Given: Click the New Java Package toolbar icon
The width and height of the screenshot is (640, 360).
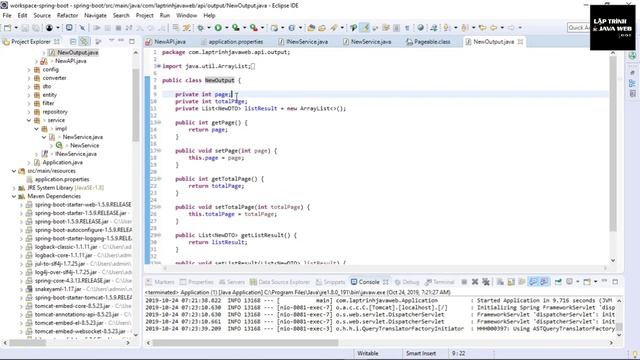Looking at the screenshot, I should 274,28.
